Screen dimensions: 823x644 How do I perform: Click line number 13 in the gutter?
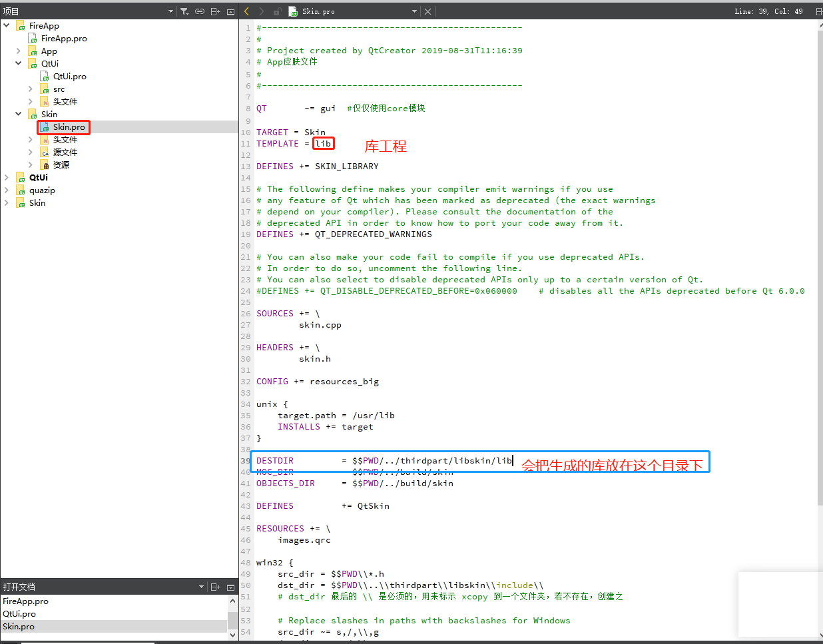pos(246,166)
